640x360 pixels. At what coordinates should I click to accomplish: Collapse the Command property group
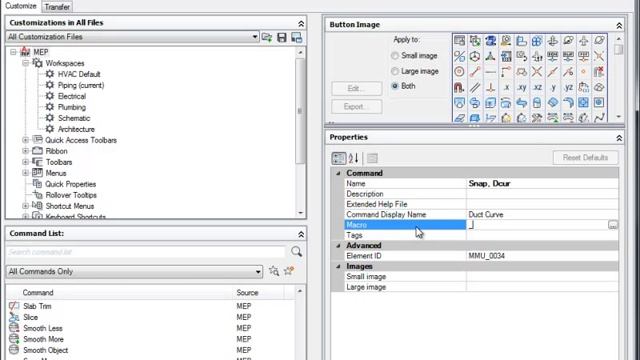coord(338,173)
